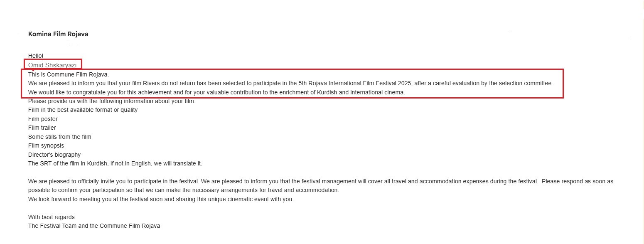Click 'We look forward to meeting you' line
This screenshot has height=244, width=644.
tap(160, 200)
